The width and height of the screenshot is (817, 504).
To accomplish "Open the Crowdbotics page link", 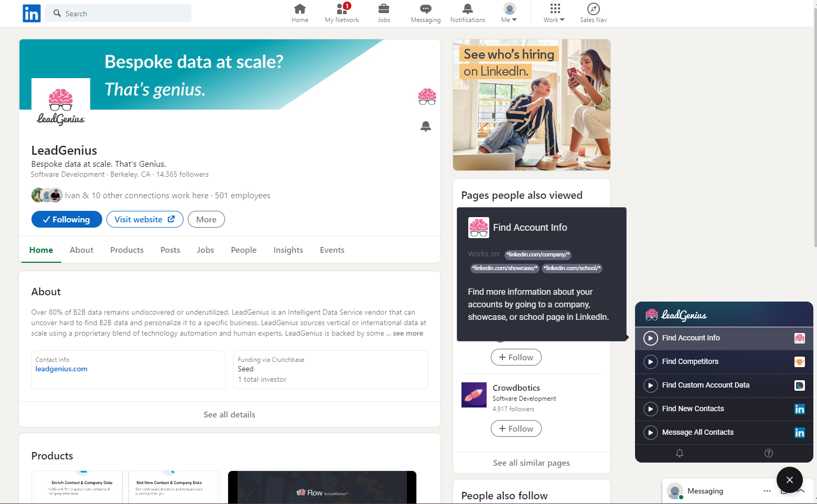I will click(x=517, y=388).
